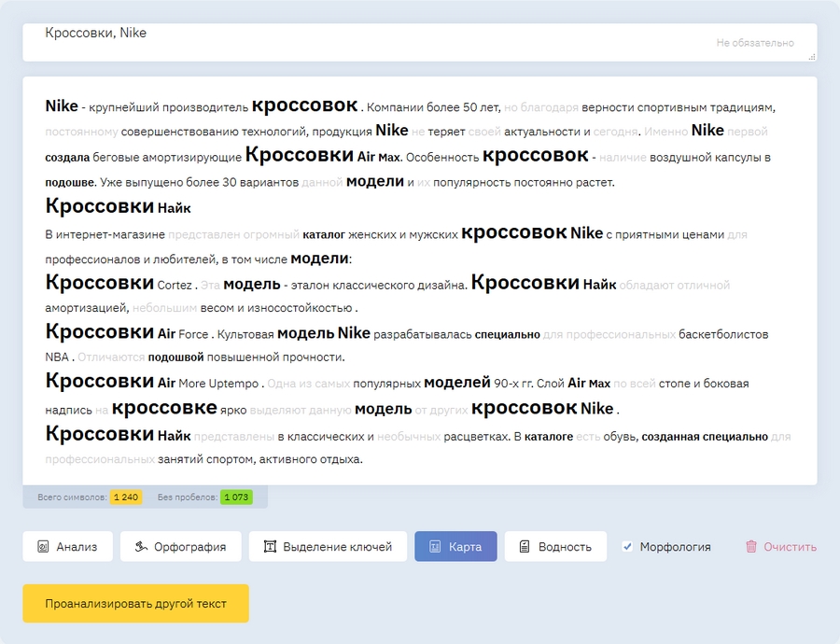Click the word износостойкостью

(x=300, y=308)
